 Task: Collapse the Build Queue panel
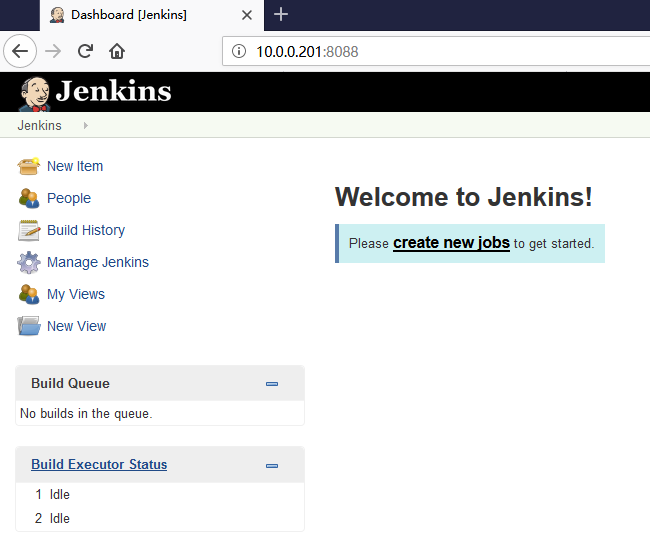[x=272, y=384]
